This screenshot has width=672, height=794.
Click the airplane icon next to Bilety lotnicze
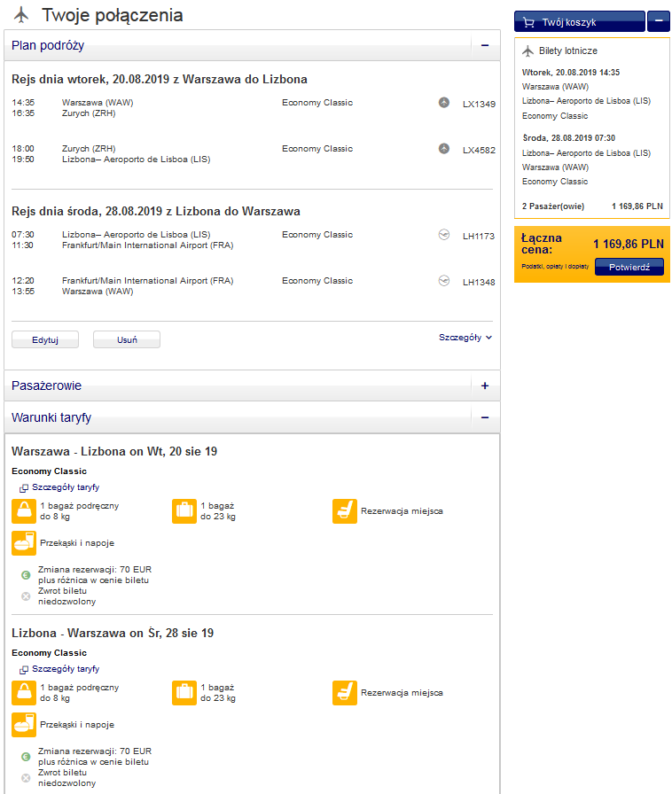[x=527, y=51]
